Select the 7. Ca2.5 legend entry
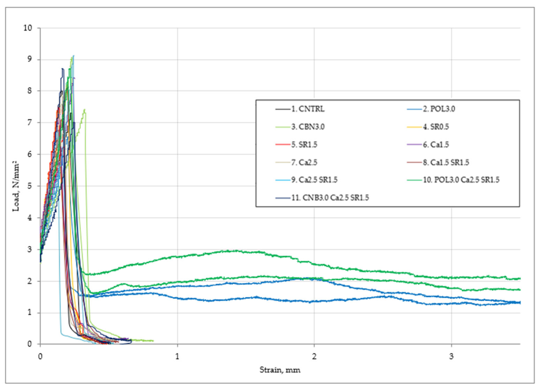This screenshot has height=392, width=542. click(x=304, y=163)
